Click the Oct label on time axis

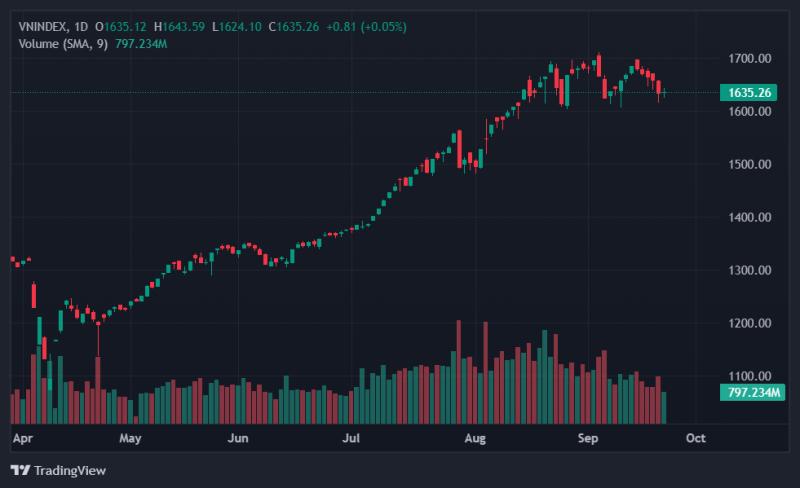[x=695, y=438]
